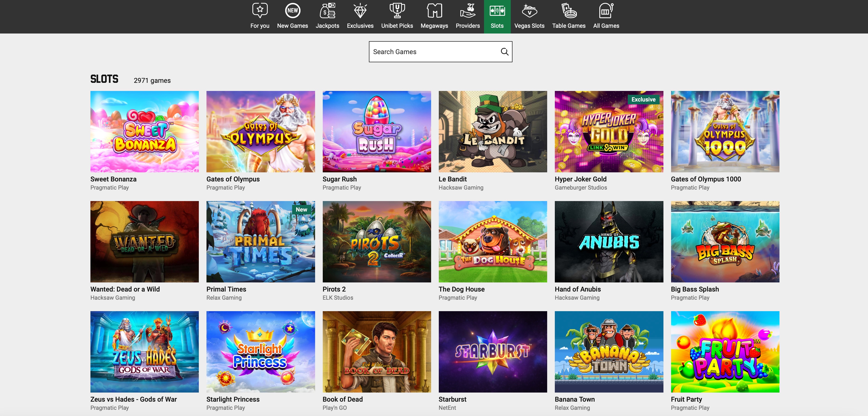
Task: Open the Gates of Olympus 1000 thumbnail
Action: pyautogui.click(x=725, y=131)
